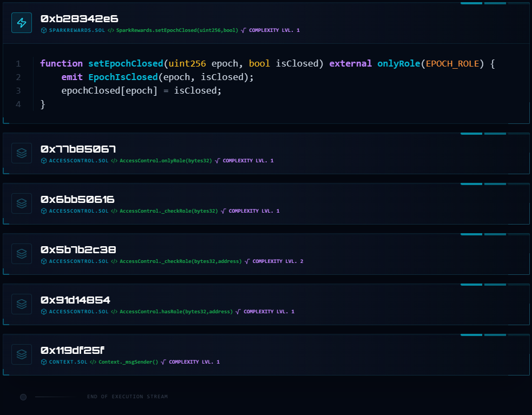Click the cube icon next to SPARKREWARDS.SOL

[x=44, y=30]
